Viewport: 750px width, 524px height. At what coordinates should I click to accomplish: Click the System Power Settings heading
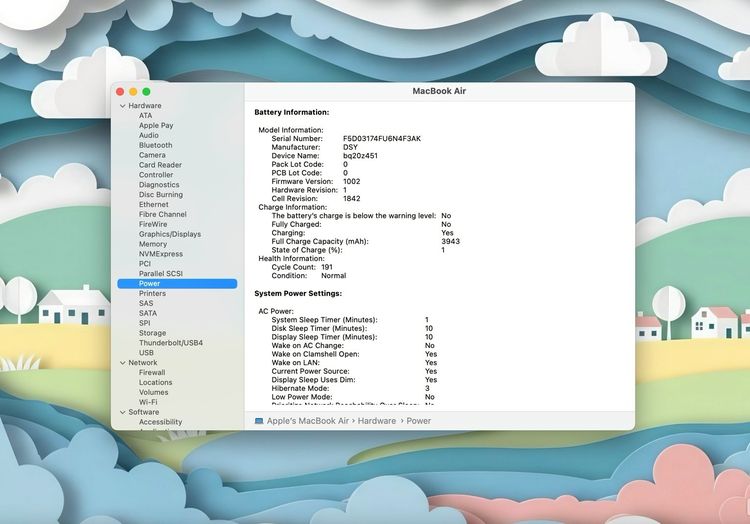click(298, 294)
